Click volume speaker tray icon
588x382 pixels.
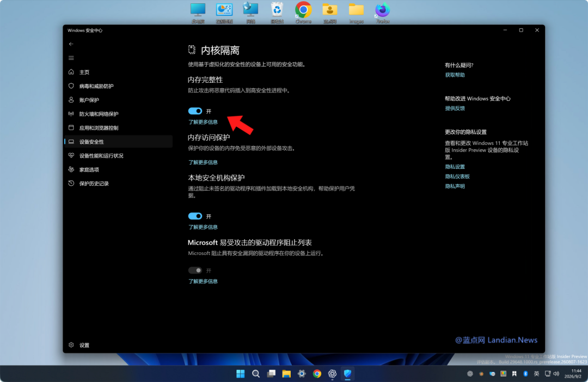coord(556,374)
